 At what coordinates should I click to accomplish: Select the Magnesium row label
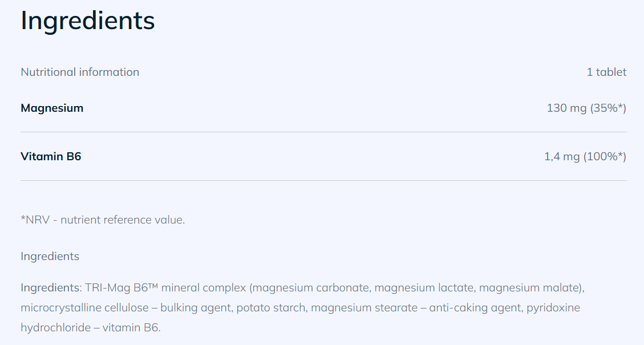[52, 108]
